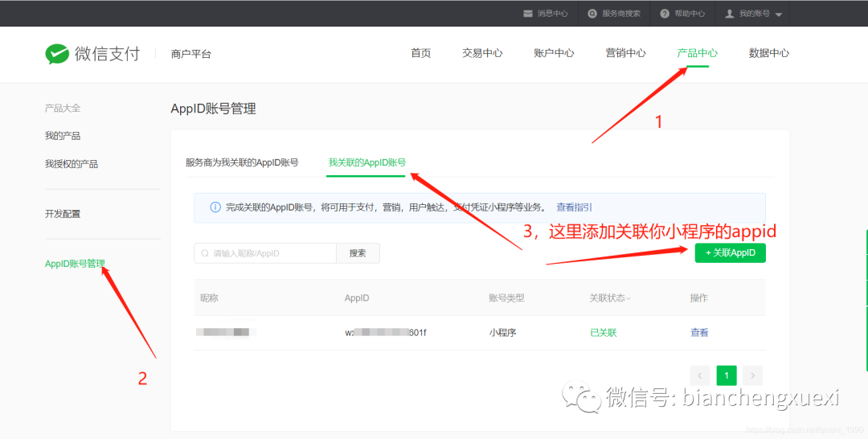Select page 1 in pagination
Image resolution: width=868 pixels, height=439 pixels.
tap(727, 375)
